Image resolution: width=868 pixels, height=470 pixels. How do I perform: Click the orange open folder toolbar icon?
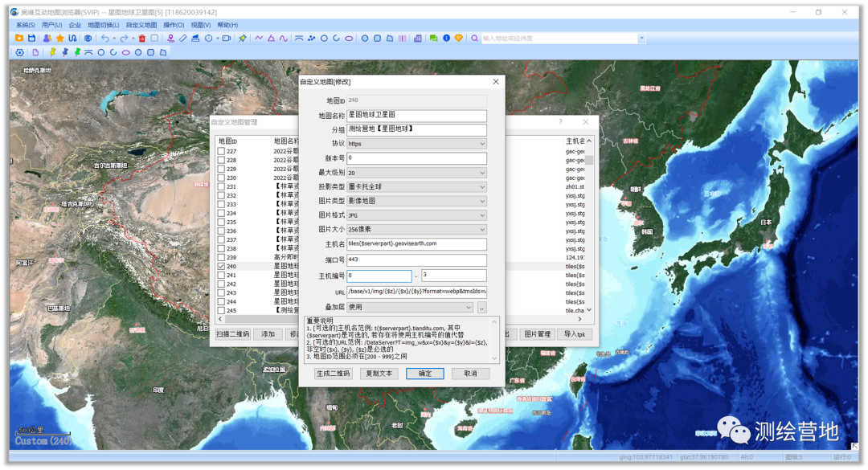click(x=19, y=39)
